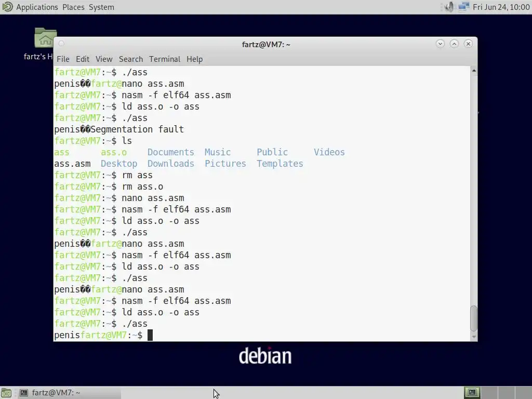Screen dimensions: 532x399
Task: Click the volume speaker icon in panel
Action: tap(449, 7)
